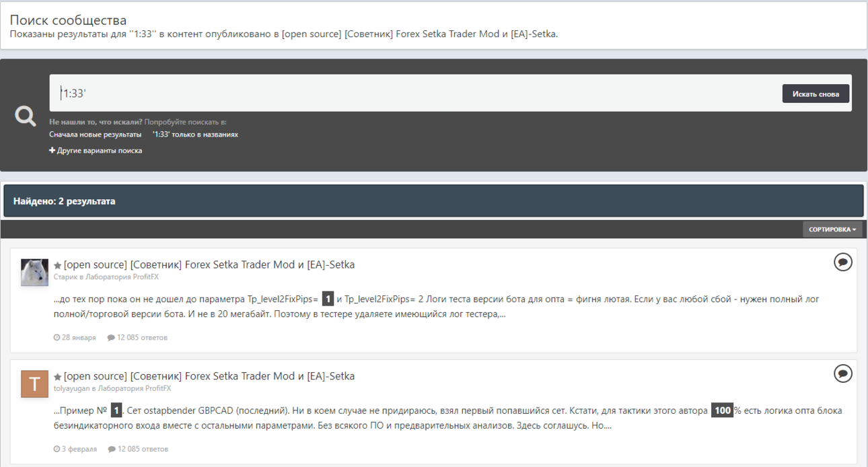Click '12 085 ответов' under tolyayugan's post
Screen dimensions: 868x467
143,449
